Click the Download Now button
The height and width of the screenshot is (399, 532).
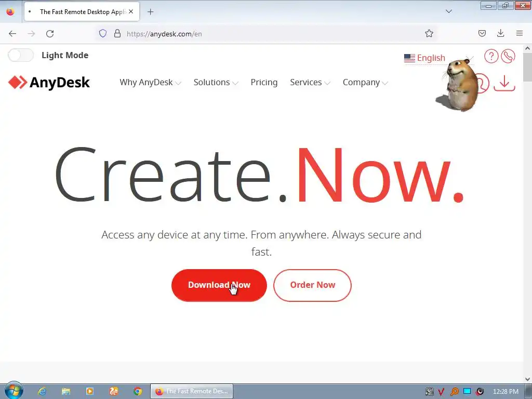219,285
